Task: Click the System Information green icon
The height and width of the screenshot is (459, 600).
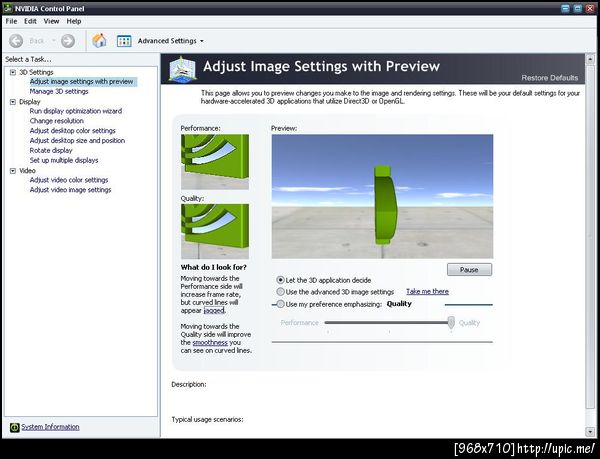Action: pyautogui.click(x=15, y=427)
